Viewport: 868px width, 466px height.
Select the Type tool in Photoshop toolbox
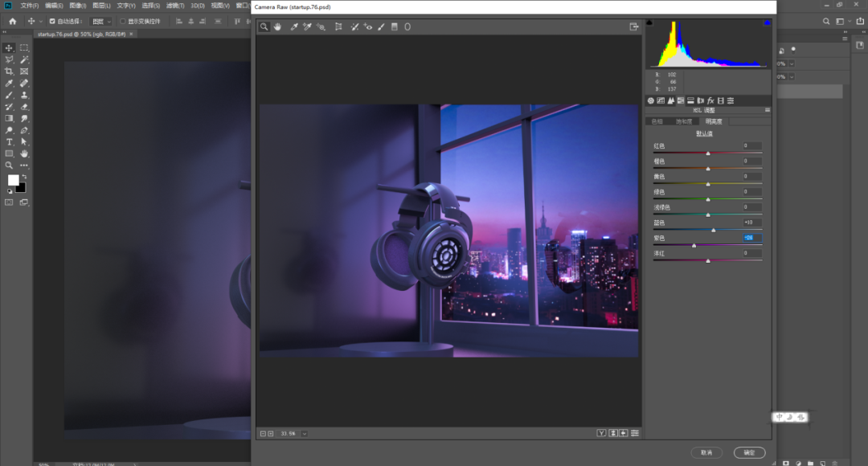pos(9,142)
